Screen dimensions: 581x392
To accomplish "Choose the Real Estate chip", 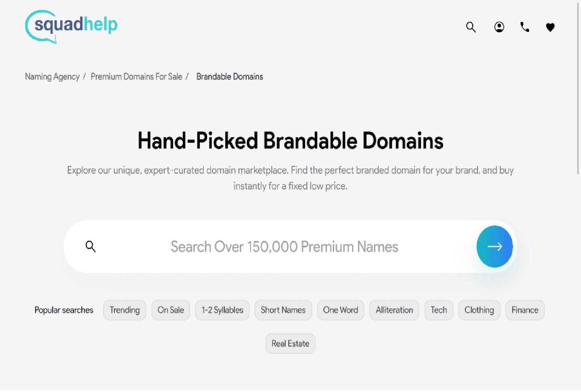I will [x=290, y=343].
